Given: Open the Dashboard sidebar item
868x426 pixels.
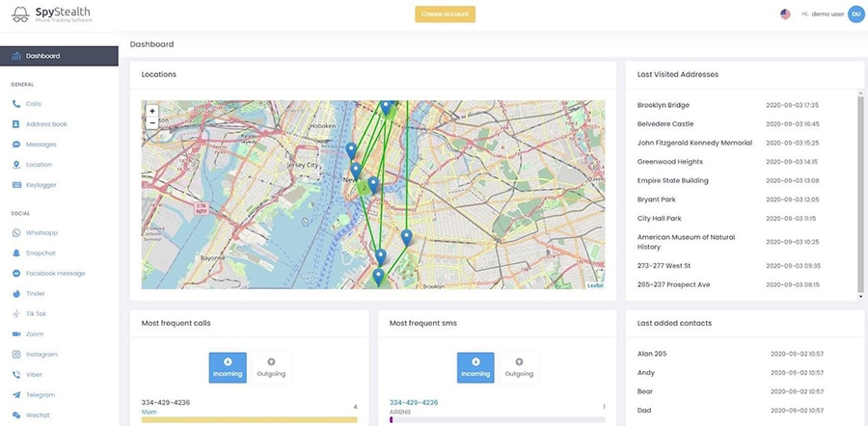Looking at the screenshot, I should click(59, 56).
